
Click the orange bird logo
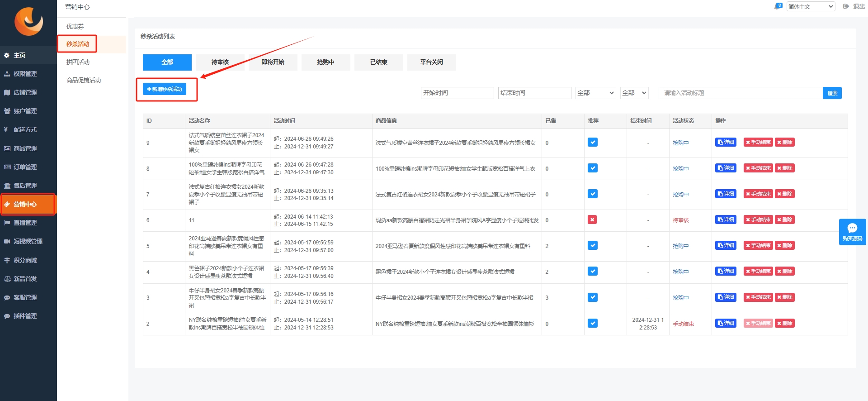click(x=28, y=21)
